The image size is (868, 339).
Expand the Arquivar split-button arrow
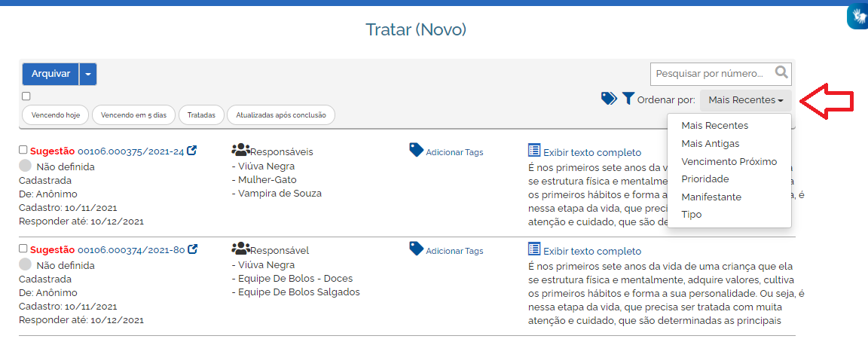[88, 75]
